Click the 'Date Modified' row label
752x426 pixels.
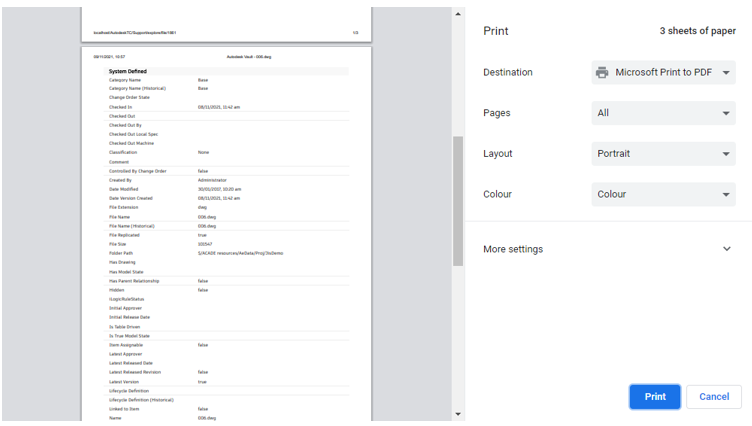tap(123, 189)
